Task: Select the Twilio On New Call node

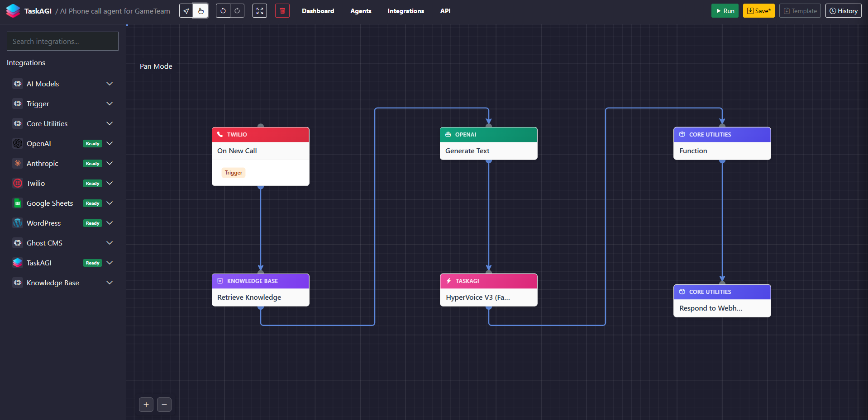Action: [x=261, y=156]
